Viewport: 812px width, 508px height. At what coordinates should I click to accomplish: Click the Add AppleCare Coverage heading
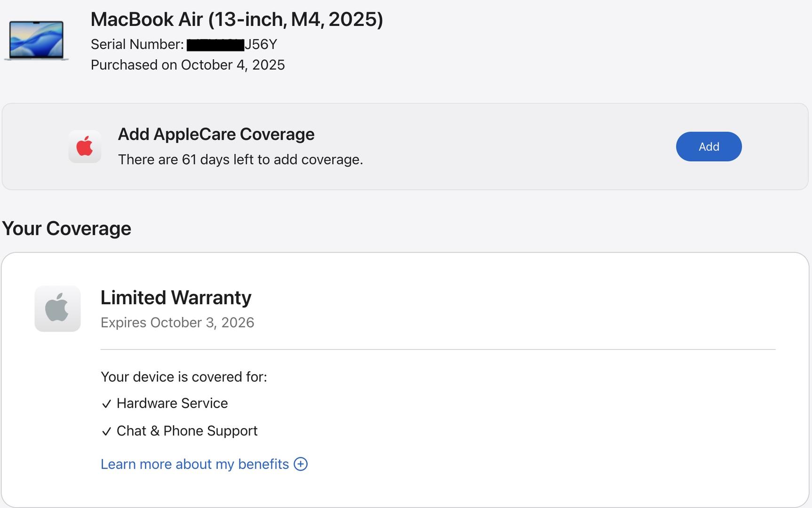pyautogui.click(x=216, y=135)
